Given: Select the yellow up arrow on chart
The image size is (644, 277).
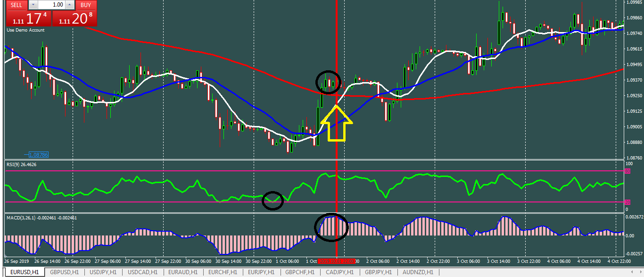Looking at the screenshot, I should 337,124.
